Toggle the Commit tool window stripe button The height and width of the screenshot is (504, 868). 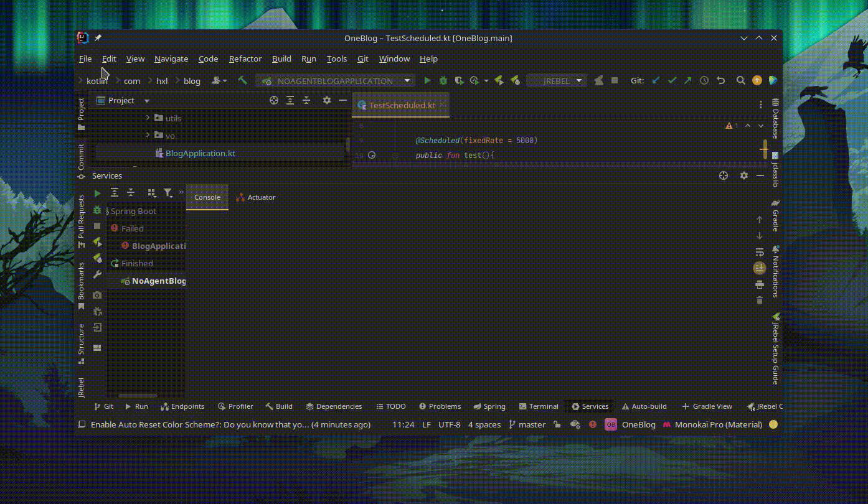(81, 162)
